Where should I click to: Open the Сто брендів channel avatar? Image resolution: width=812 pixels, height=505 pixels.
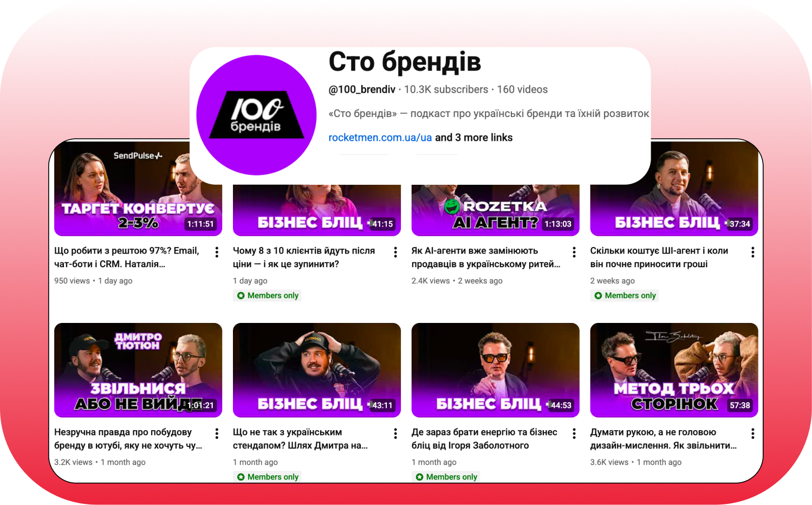[256, 115]
